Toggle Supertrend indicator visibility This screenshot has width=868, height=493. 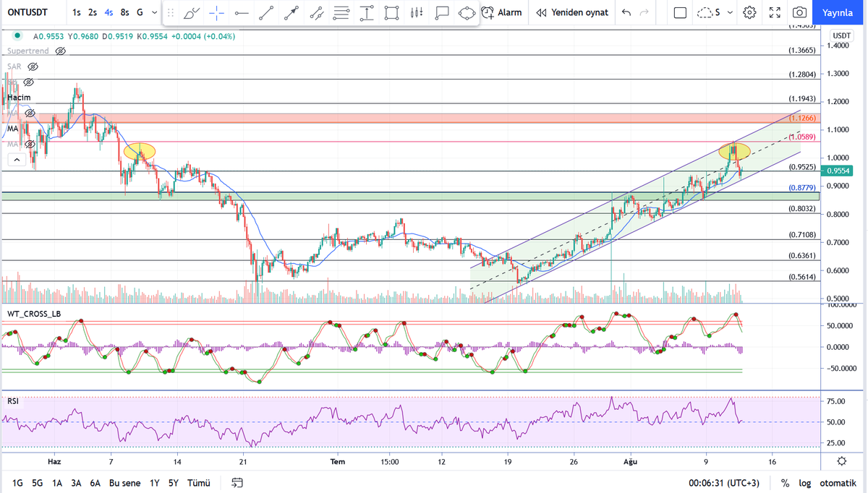tap(61, 51)
